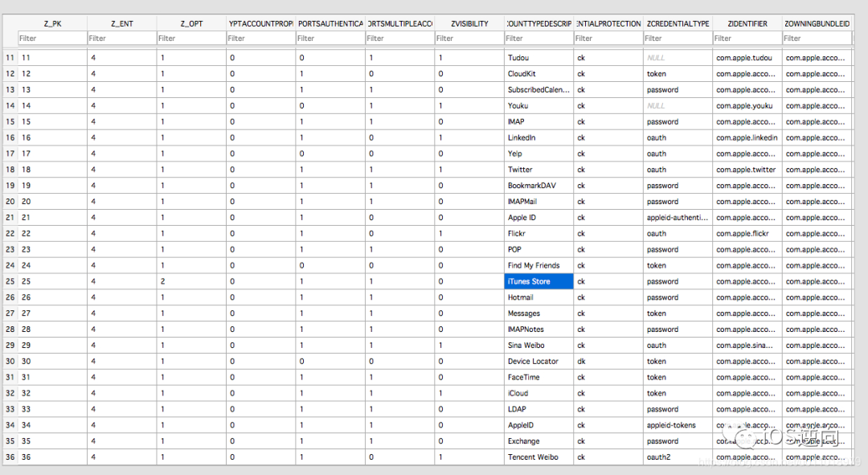
Task: Select the dk protection cell for Device Locator
Action: coord(608,362)
